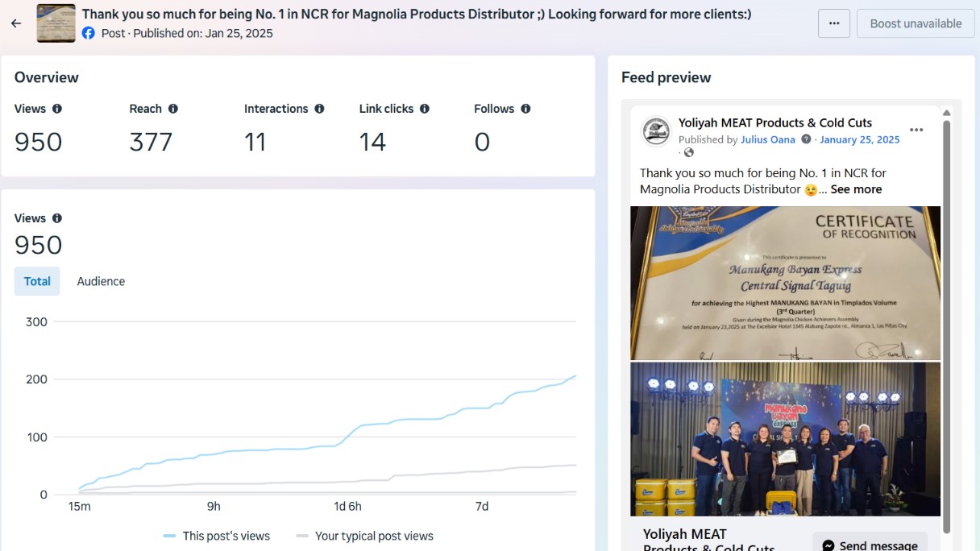
Task: Open Julius Oana's profile link
Action: [768, 139]
